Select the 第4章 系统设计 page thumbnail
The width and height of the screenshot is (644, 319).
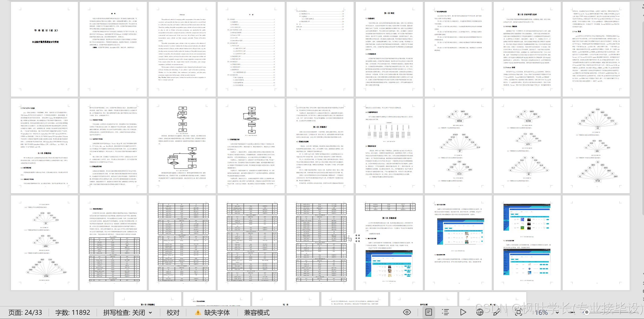(320, 146)
